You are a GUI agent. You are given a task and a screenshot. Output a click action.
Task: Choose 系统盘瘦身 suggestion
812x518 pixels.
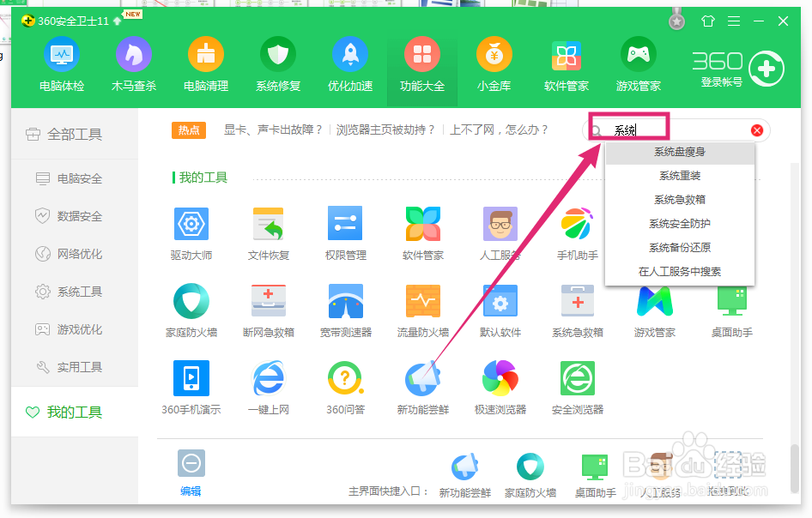(x=680, y=152)
